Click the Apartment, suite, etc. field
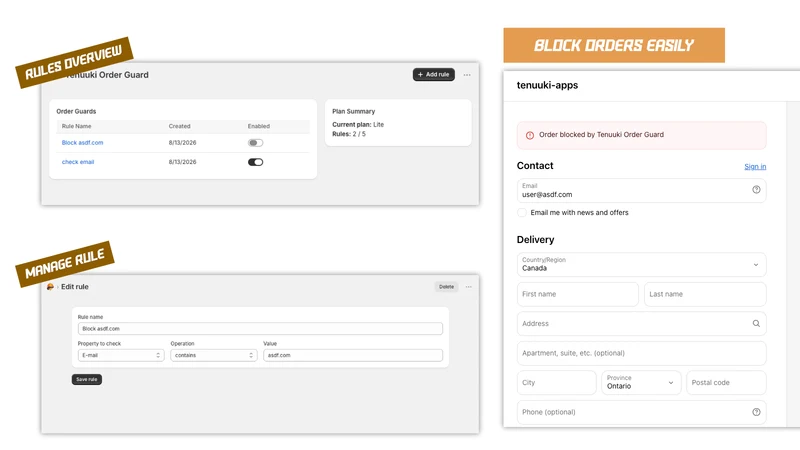The height and width of the screenshot is (450, 800). pyautogui.click(x=641, y=353)
